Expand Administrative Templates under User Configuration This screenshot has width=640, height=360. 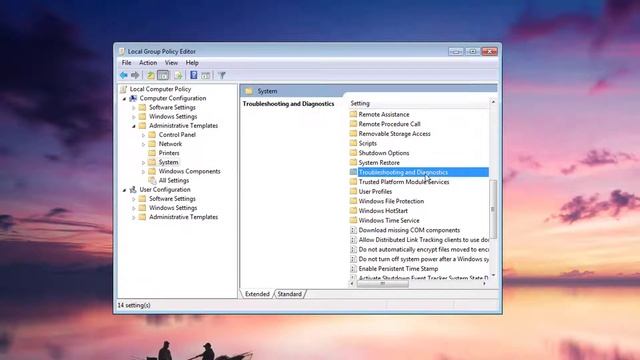tap(134, 218)
